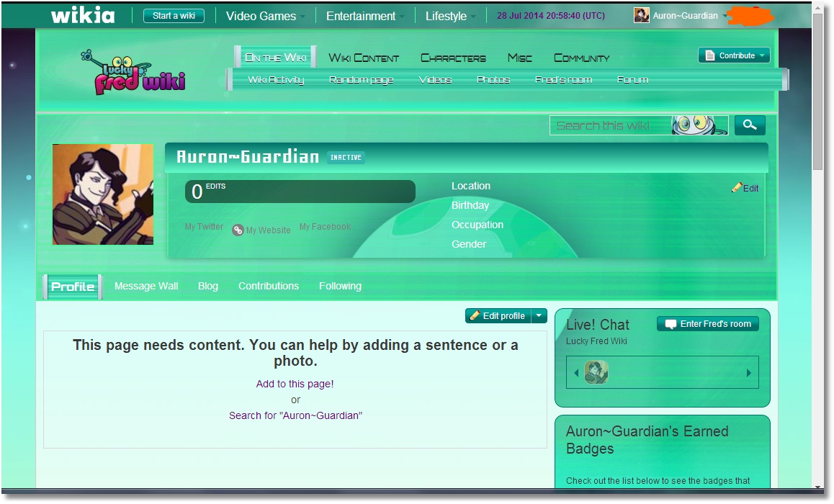Click the Search for "Auron~Guardian" link
Viewport: 834px width, 504px height.
[x=295, y=415]
